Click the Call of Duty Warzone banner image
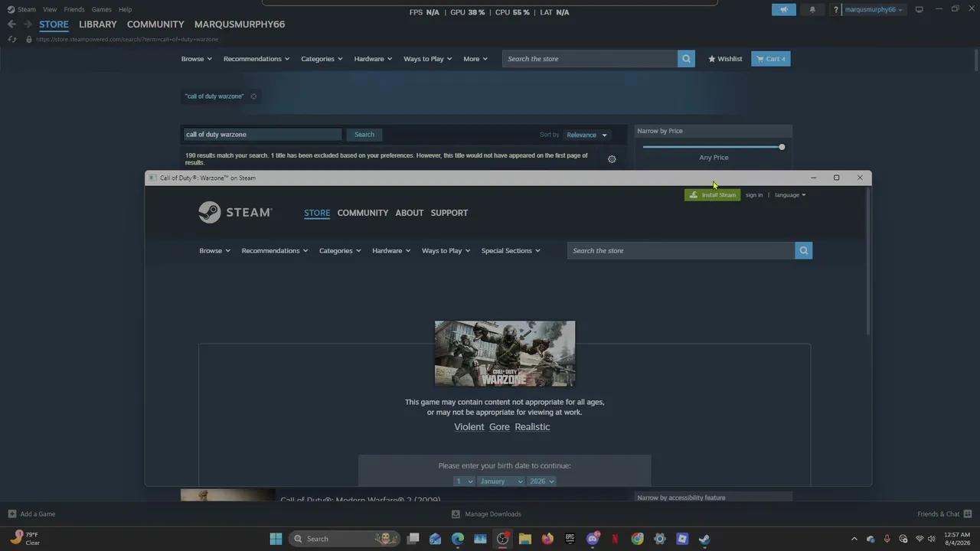Screen dimensions: 980x551 pos(505,354)
